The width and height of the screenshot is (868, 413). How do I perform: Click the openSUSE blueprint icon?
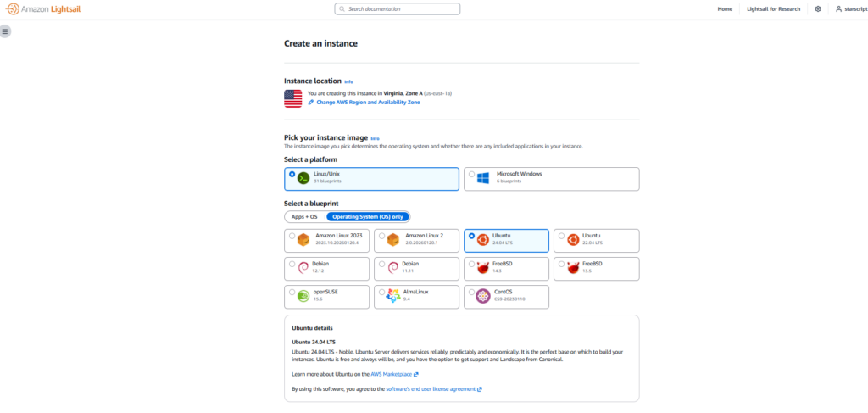click(x=303, y=296)
